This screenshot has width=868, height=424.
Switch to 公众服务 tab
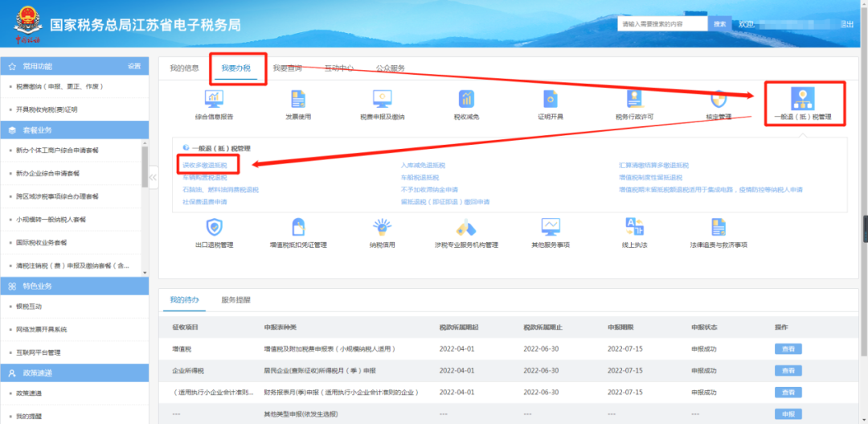391,68
